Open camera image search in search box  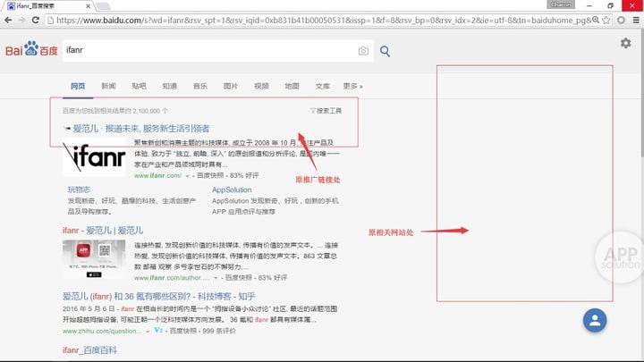click(363, 51)
